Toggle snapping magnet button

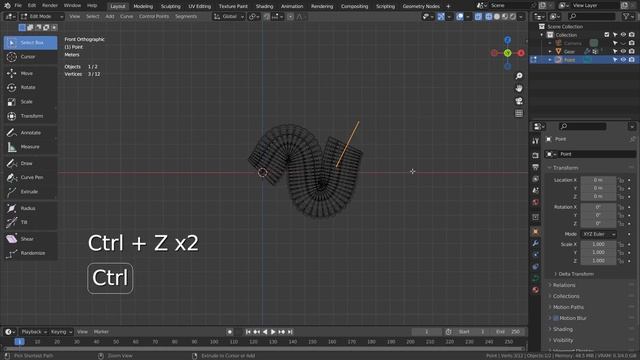(x=267, y=17)
